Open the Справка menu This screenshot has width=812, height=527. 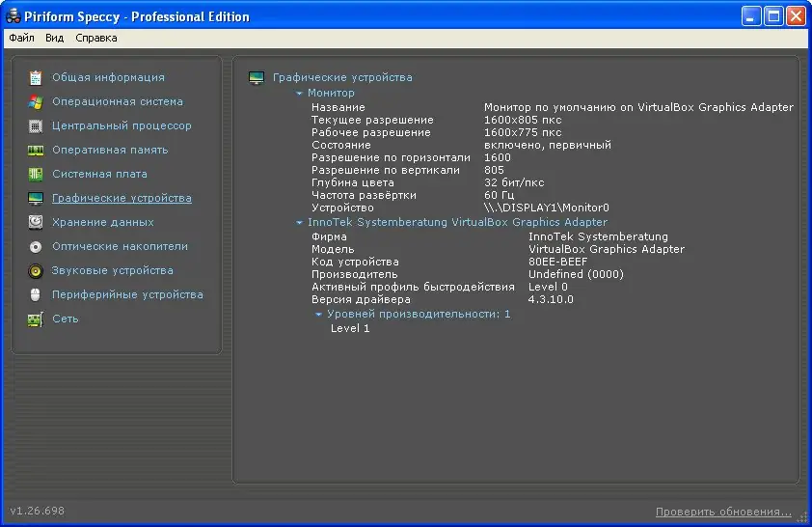[x=96, y=38]
